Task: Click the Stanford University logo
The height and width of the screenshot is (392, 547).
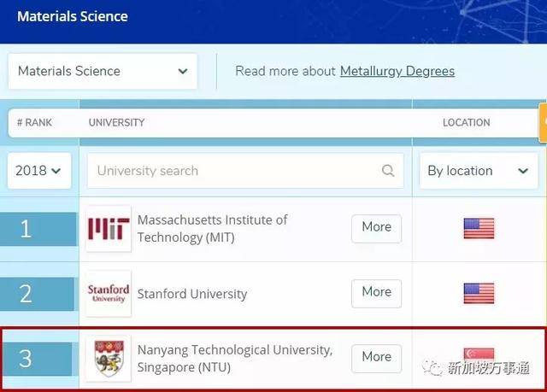Action: [109, 294]
